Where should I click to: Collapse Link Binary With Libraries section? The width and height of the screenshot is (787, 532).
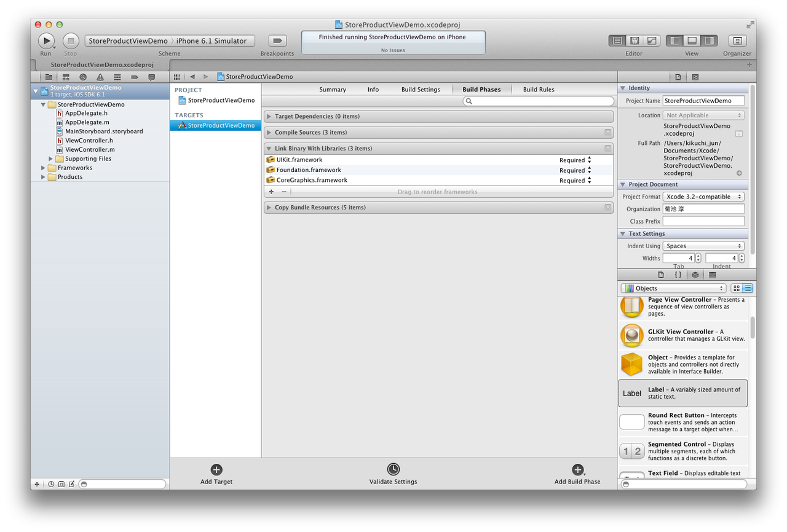269,148
